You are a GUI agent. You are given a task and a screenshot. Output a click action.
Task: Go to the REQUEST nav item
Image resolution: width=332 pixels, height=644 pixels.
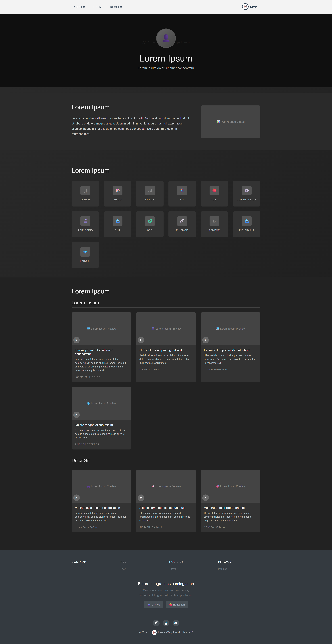click(x=117, y=7)
